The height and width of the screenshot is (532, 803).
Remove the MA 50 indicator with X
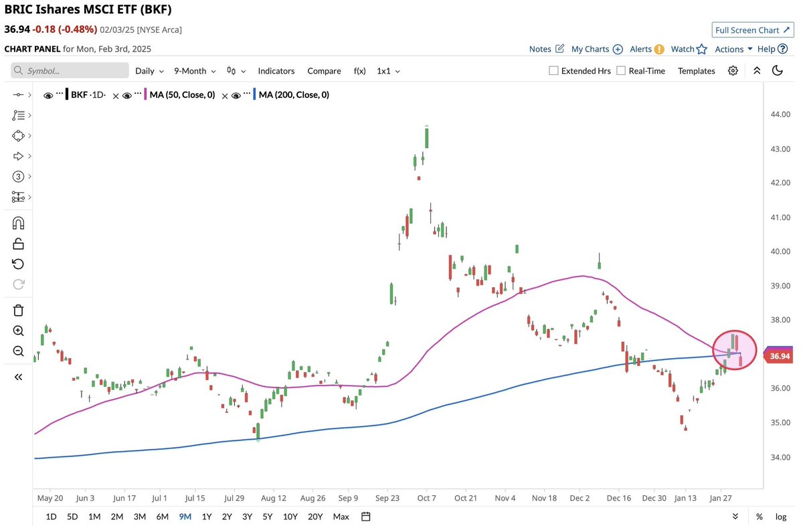(x=224, y=96)
